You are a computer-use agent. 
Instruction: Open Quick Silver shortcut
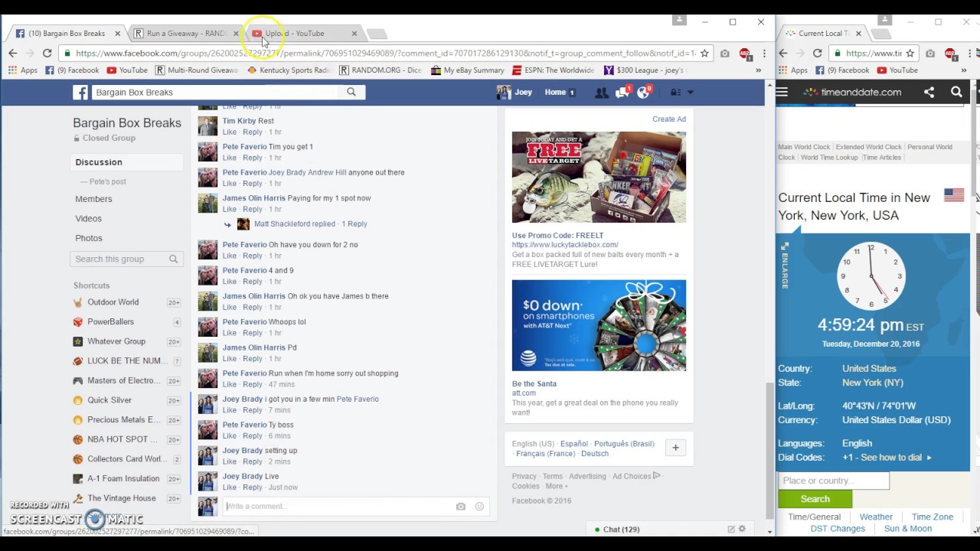click(109, 400)
